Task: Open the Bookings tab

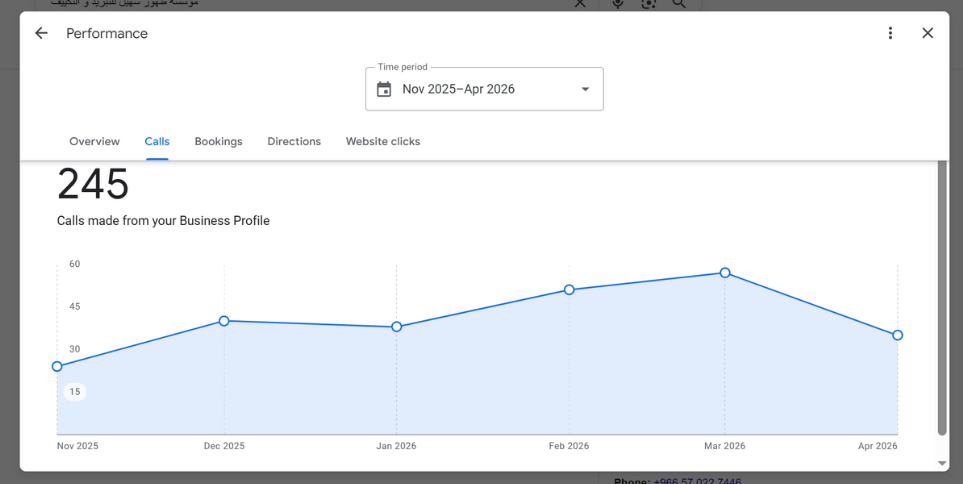Action: click(x=218, y=142)
